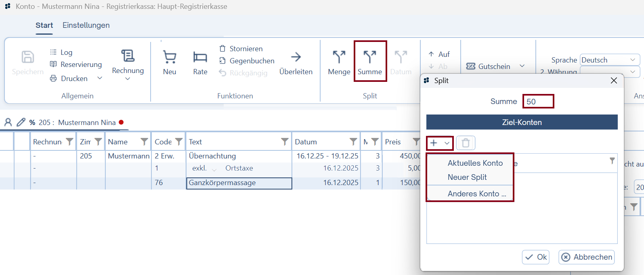Expand the Drucken dropdown arrow

tap(100, 78)
